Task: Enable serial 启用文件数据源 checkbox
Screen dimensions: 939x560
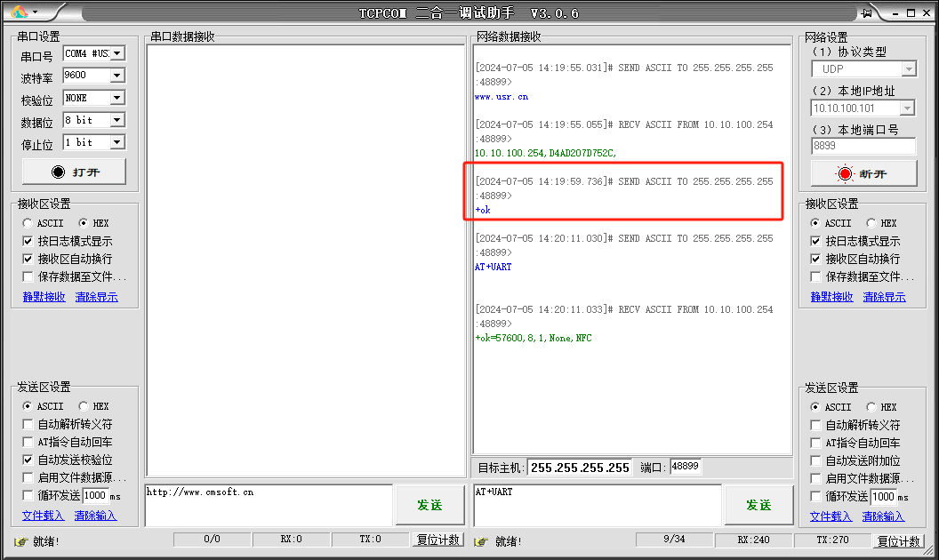Action: click(28, 478)
